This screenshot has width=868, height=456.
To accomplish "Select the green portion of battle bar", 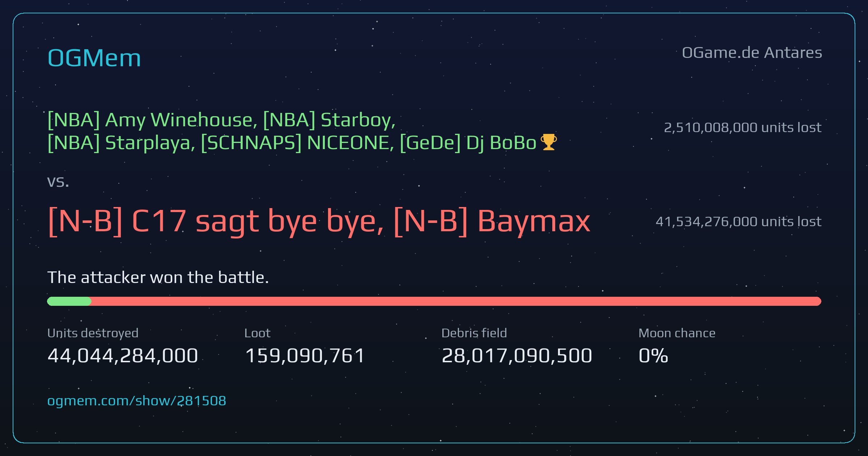I will click(69, 301).
